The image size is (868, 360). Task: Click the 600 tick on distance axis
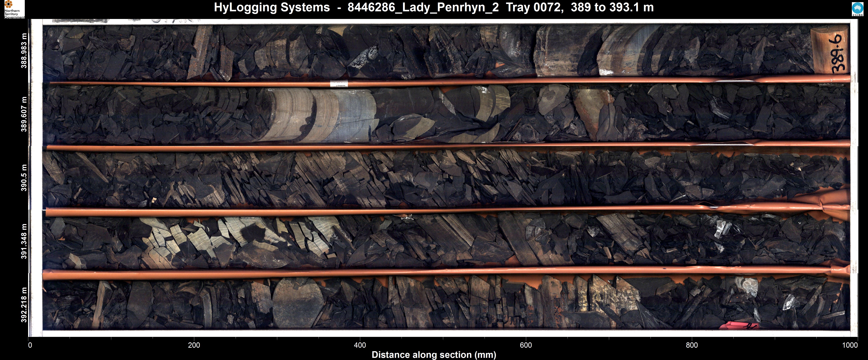(526, 345)
